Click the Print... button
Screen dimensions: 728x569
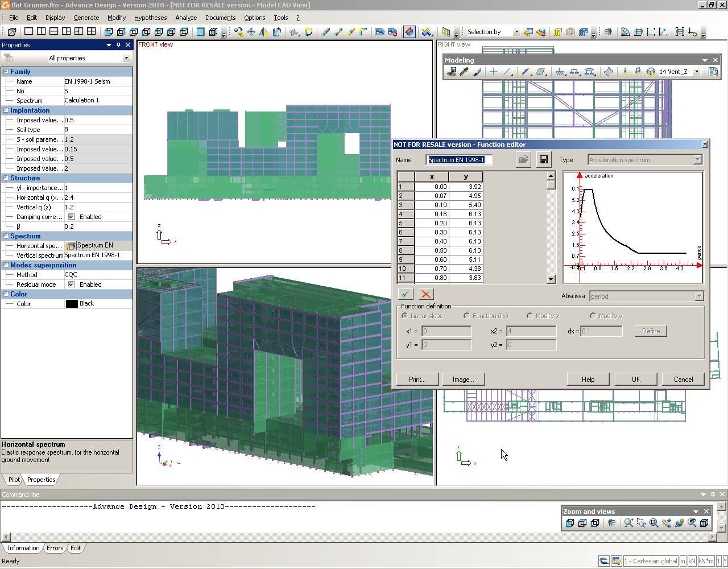click(417, 380)
